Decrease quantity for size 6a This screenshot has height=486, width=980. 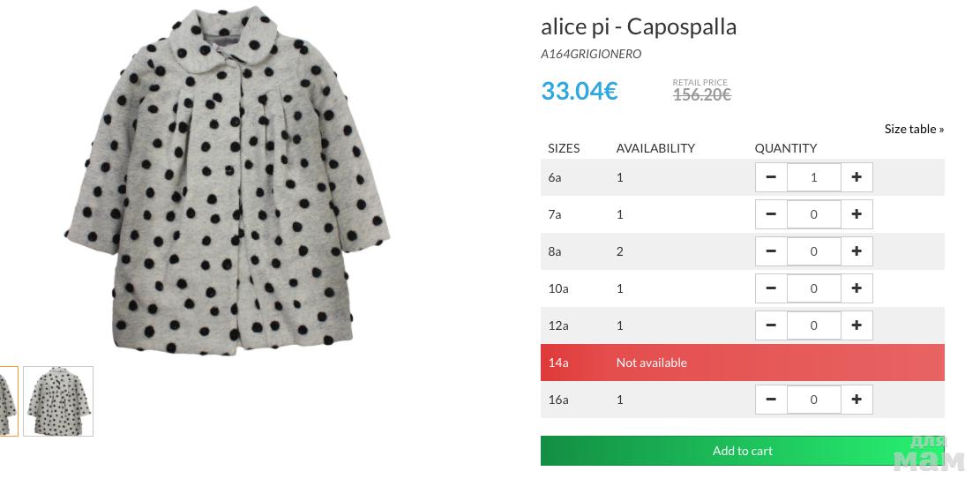click(x=771, y=177)
